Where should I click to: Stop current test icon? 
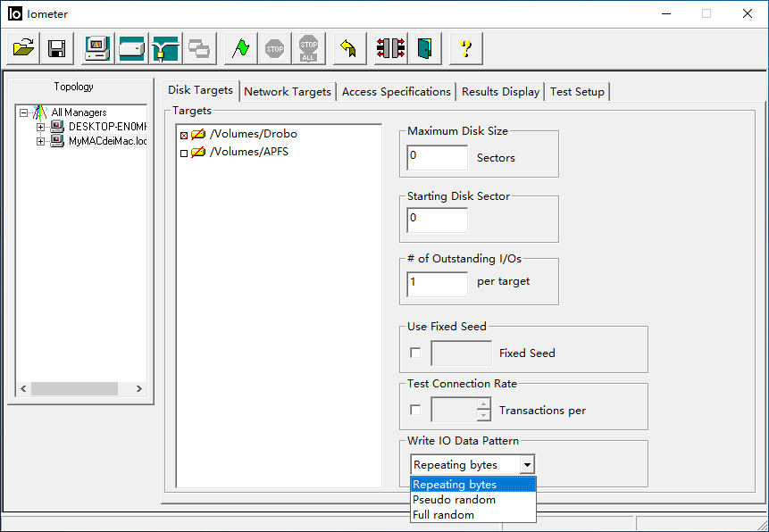coord(275,48)
